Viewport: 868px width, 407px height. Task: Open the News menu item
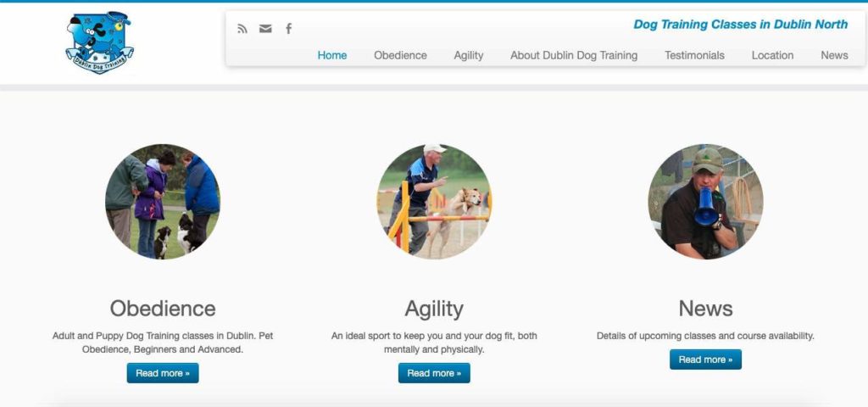[834, 55]
